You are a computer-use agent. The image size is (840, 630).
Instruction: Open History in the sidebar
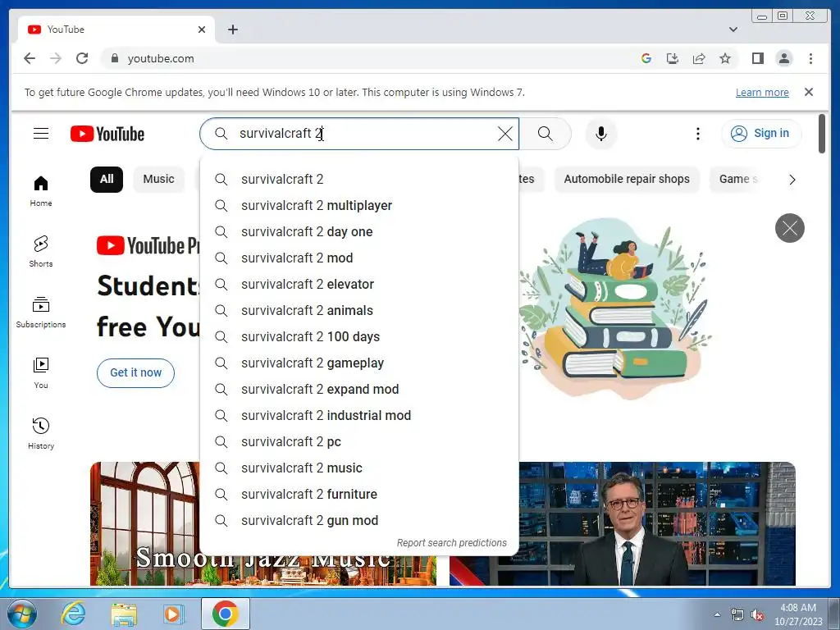pyautogui.click(x=41, y=433)
